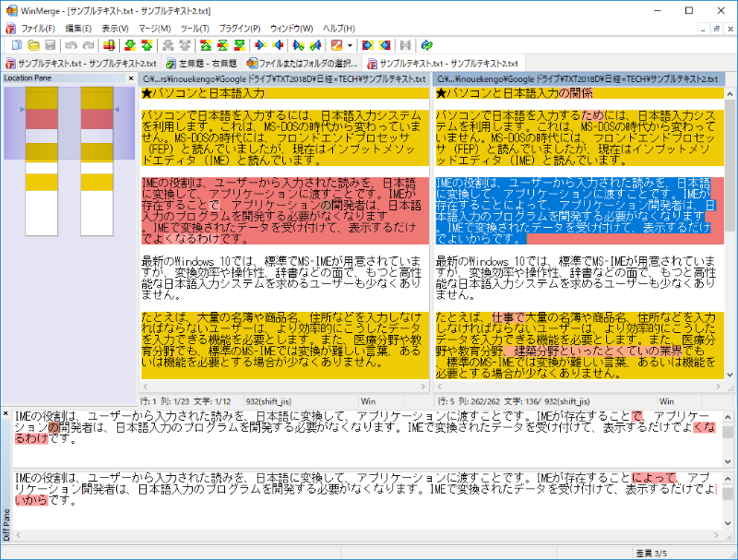
Task: Click the Copy to right arrow icon
Action: pyautogui.click(x=260, y=45)
